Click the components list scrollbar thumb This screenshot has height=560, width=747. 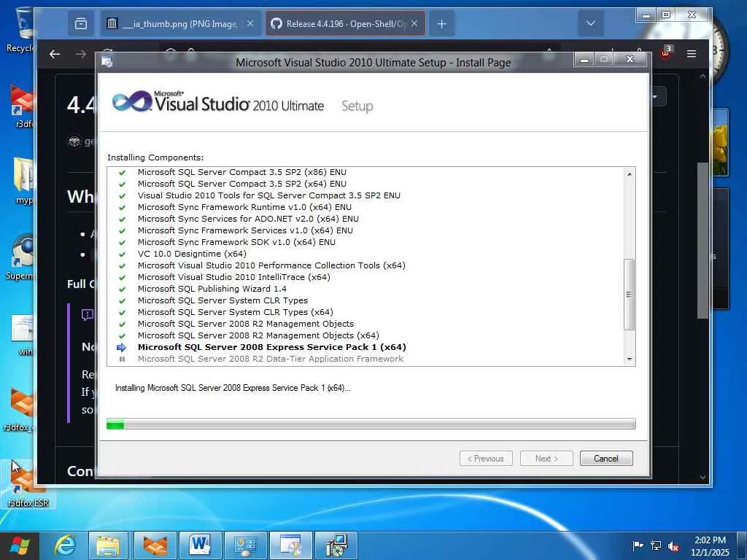point(630,295)
